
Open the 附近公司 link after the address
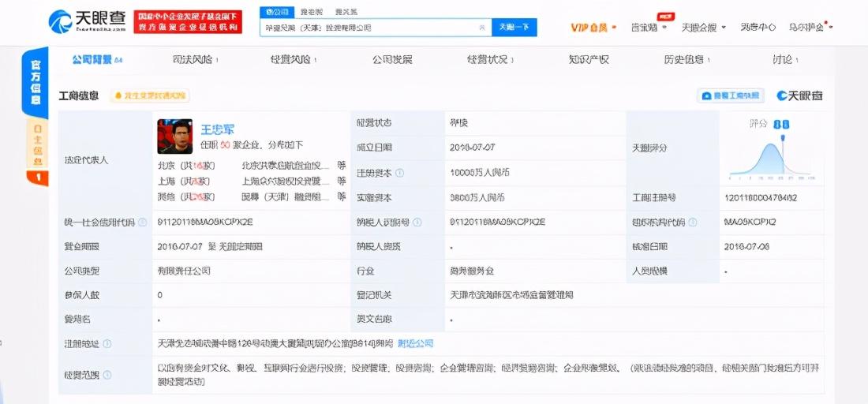coord(415,344)
